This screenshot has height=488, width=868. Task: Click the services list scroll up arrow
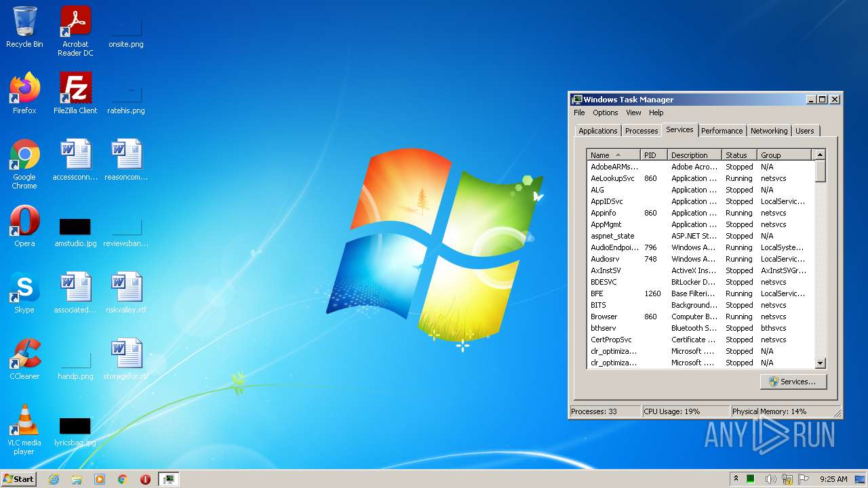pyautogui.click(x=820, y=155)
